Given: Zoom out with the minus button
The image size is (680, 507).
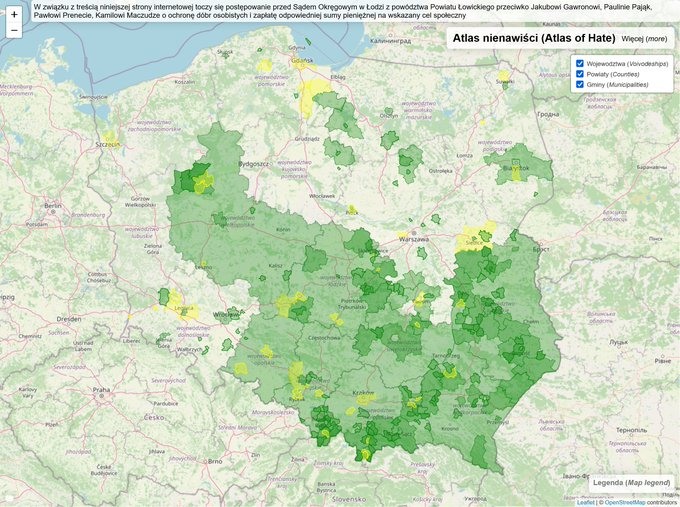Looking at the screenshot, I should 14,31.
